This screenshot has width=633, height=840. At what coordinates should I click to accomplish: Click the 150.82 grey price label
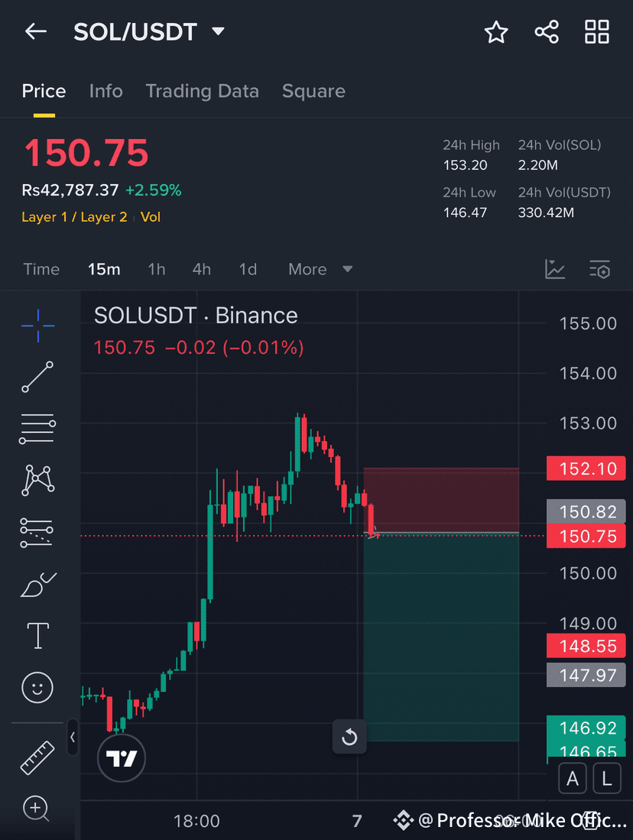pos(586,511)
